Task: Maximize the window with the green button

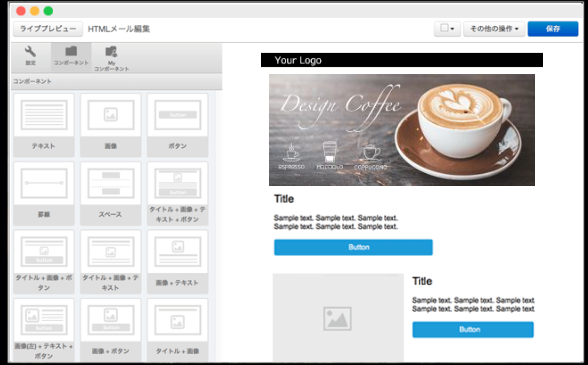Action: coord(48,11)
